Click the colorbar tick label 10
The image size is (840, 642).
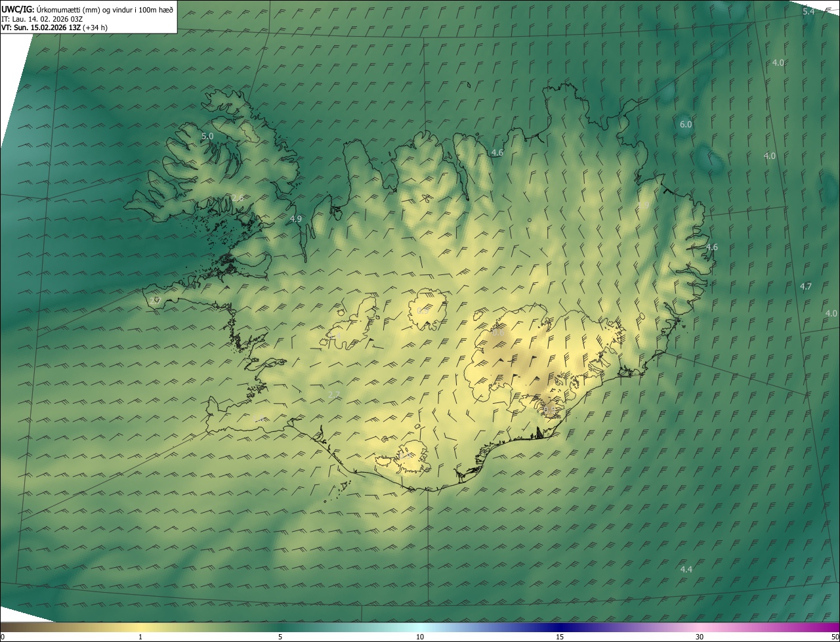tap(420, 637)
